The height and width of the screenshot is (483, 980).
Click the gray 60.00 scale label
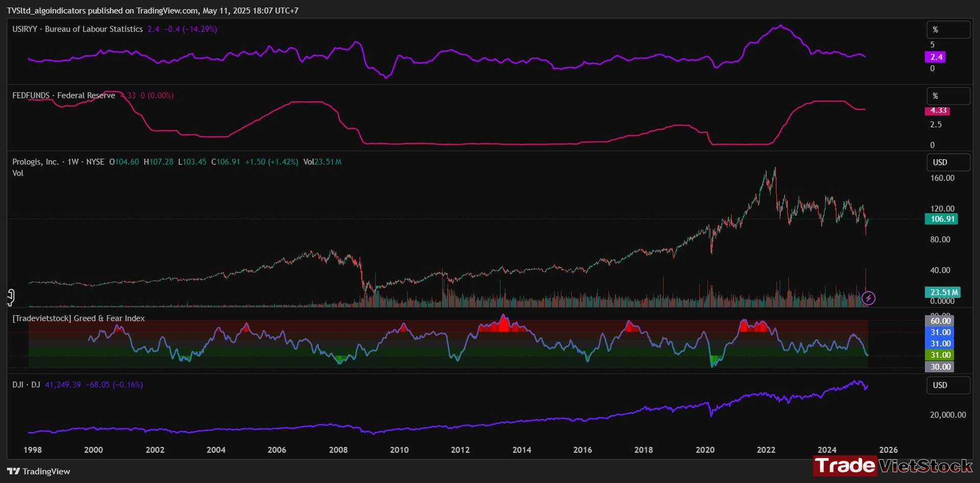(940, 321)
